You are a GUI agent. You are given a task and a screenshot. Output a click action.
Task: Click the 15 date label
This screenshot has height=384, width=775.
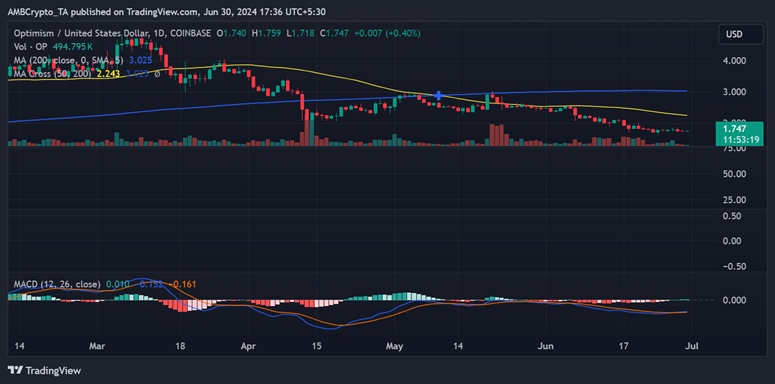coord(317,346)
